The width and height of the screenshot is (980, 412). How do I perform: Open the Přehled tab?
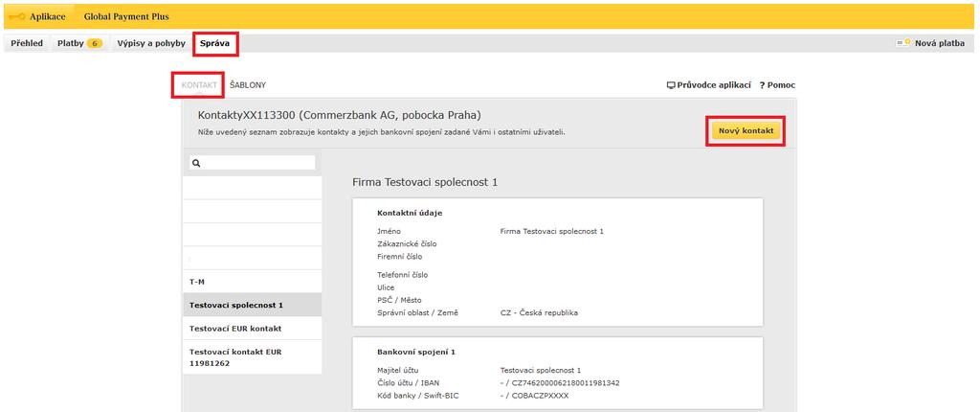tap(27, 43)
